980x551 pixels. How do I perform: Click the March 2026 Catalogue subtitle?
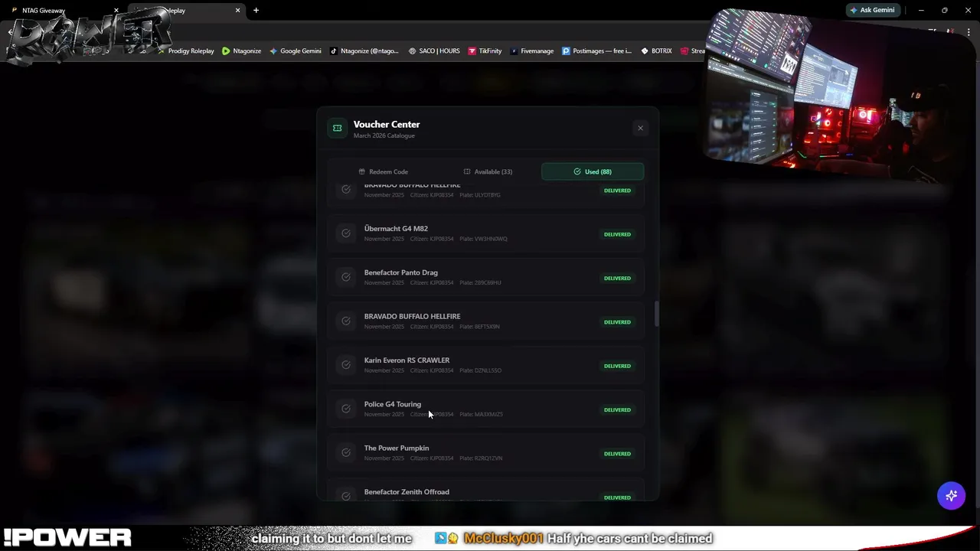pos(384,135)
